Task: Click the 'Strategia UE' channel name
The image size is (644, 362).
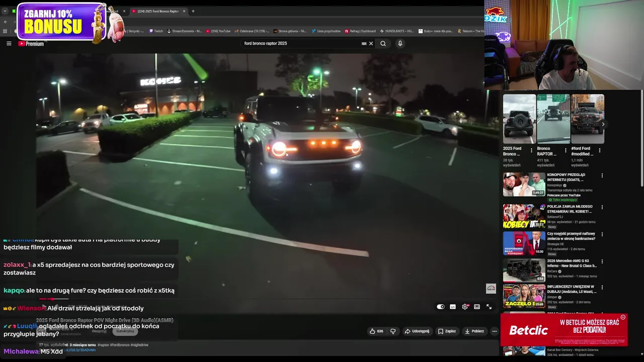Action: (x=555, y=244)
